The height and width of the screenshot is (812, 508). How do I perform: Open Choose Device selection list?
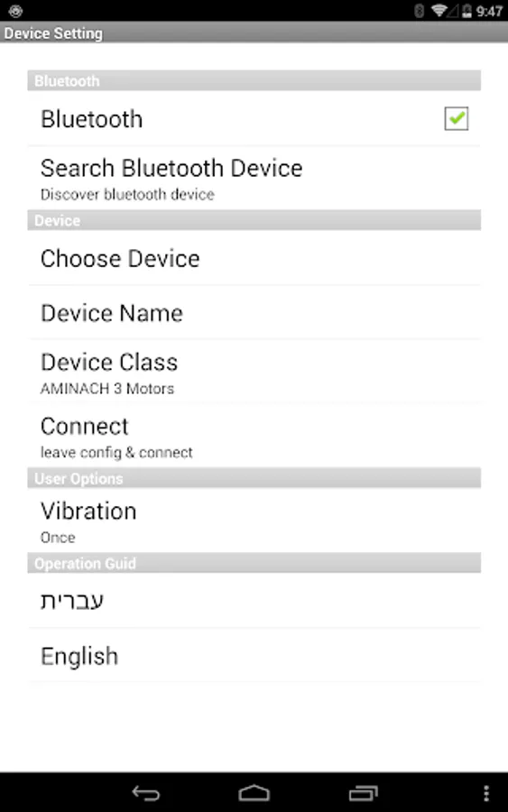coord(254,258)
